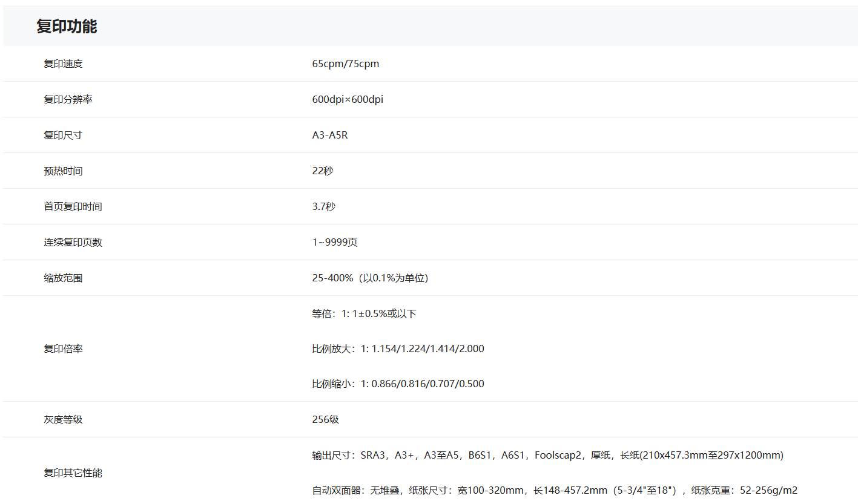Viewport: 858px width, 504px height.
Task: Select the 复印速度 row label
Action: point(63,64)
